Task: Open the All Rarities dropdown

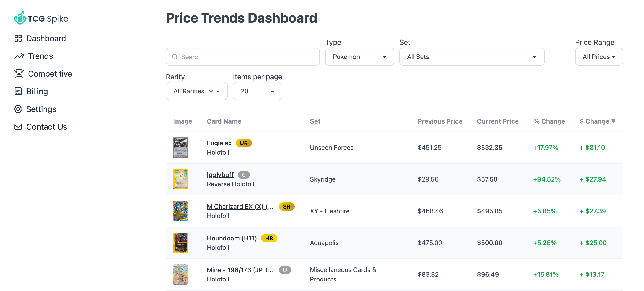Action: coord(196,91)
